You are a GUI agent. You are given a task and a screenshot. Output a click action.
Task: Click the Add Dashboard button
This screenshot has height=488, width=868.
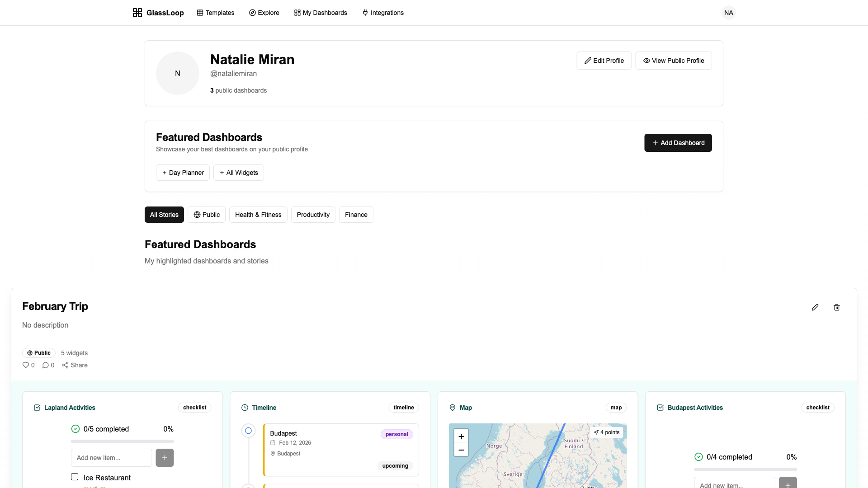tap(678, 143)
